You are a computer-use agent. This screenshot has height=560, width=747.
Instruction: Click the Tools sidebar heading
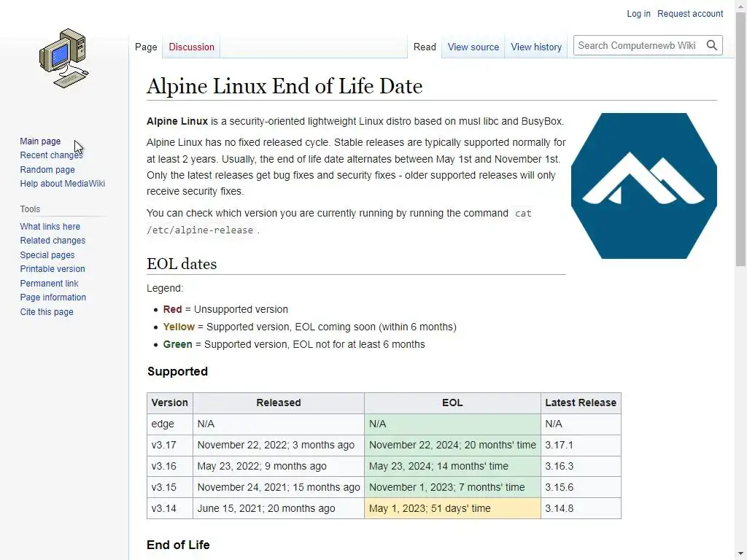pyautogui.click(x=30, y=209)
